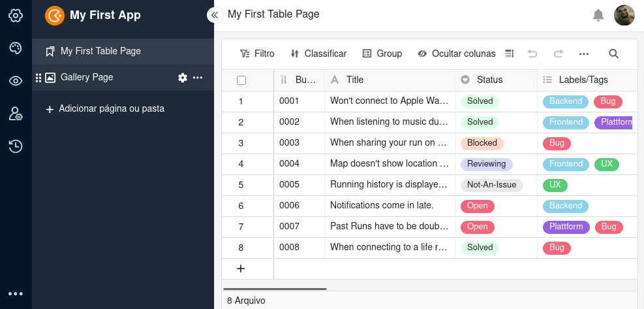The width and height of the screenshot is (644, 309).
Task: Click Solved status in row 0001
Action: (480, 101)
